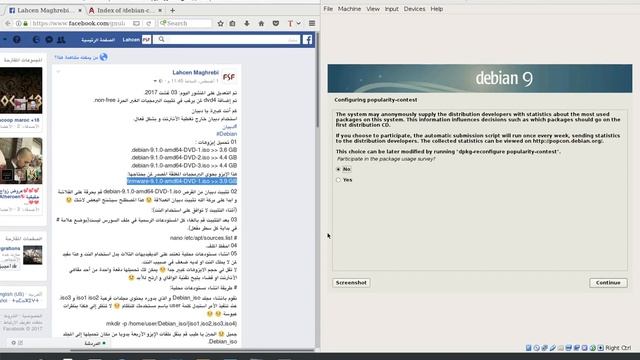Click the facebook.com URL address field
This screenshot has width=640, height=360.
tap(78, 23)
